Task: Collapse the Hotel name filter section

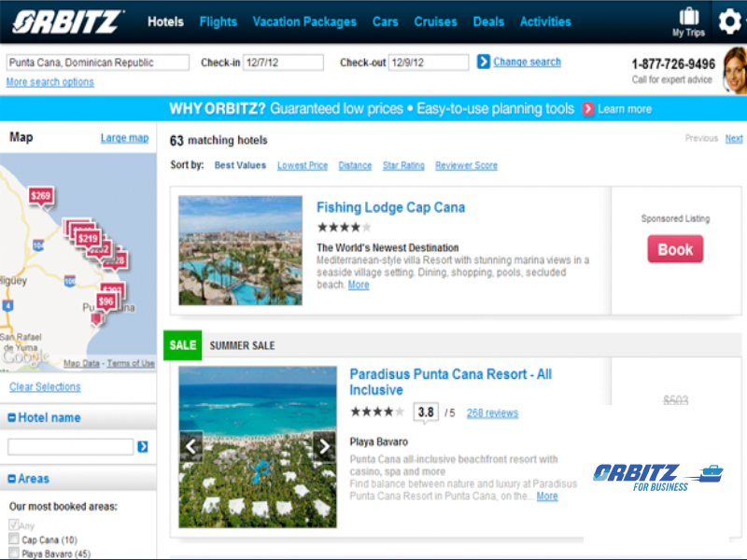Action: tap(12, 418)
